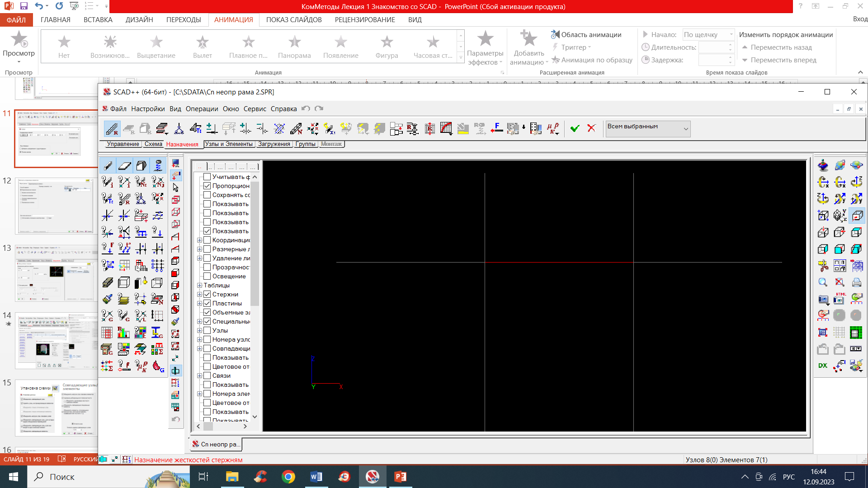Click the Просмотр preview button
Screen dimensions: 868x488
(x=19, y=47)
